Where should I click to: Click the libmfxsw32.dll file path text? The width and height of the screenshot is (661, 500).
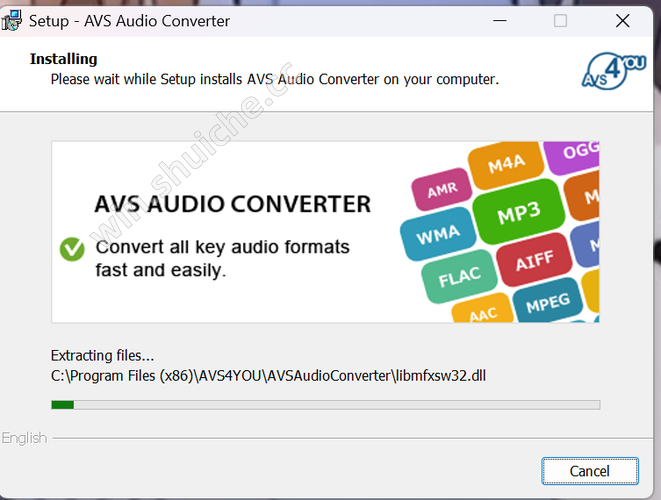pos(268,375)
